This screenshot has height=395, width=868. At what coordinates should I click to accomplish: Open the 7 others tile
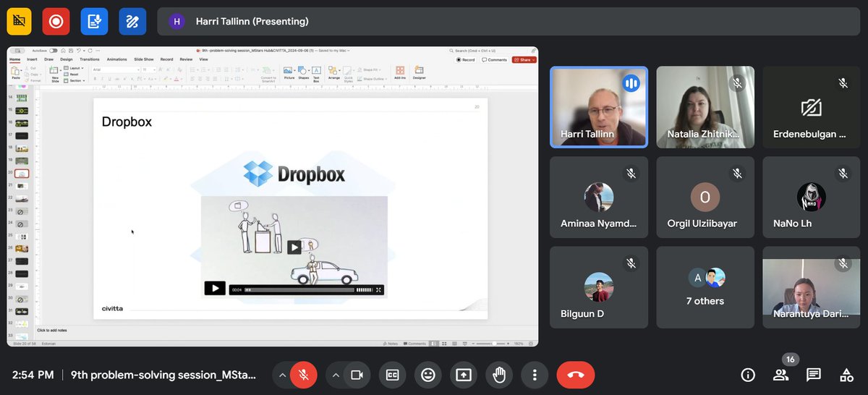705,288
